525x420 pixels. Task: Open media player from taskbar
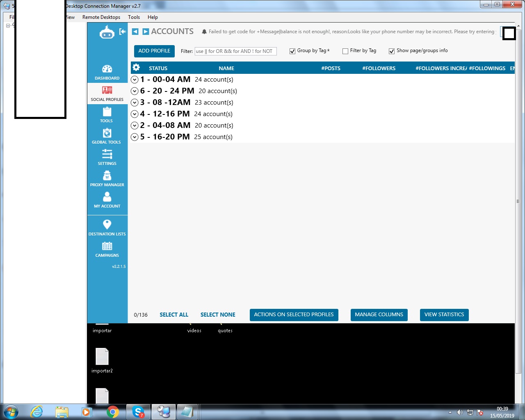(x=86, y=412)
